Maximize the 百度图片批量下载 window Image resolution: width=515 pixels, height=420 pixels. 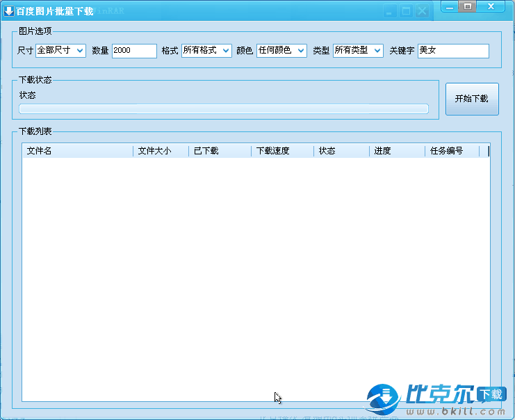[x=468, y=6]
